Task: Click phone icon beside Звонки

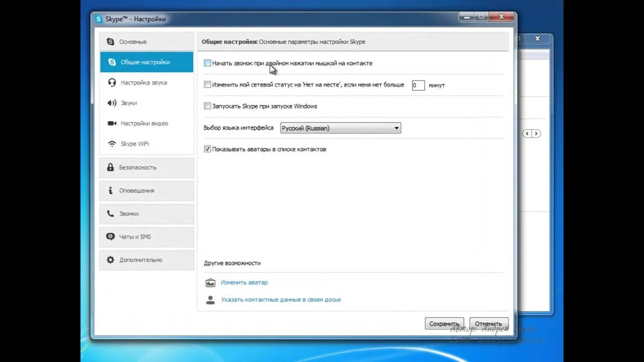Action: (110, 214)
